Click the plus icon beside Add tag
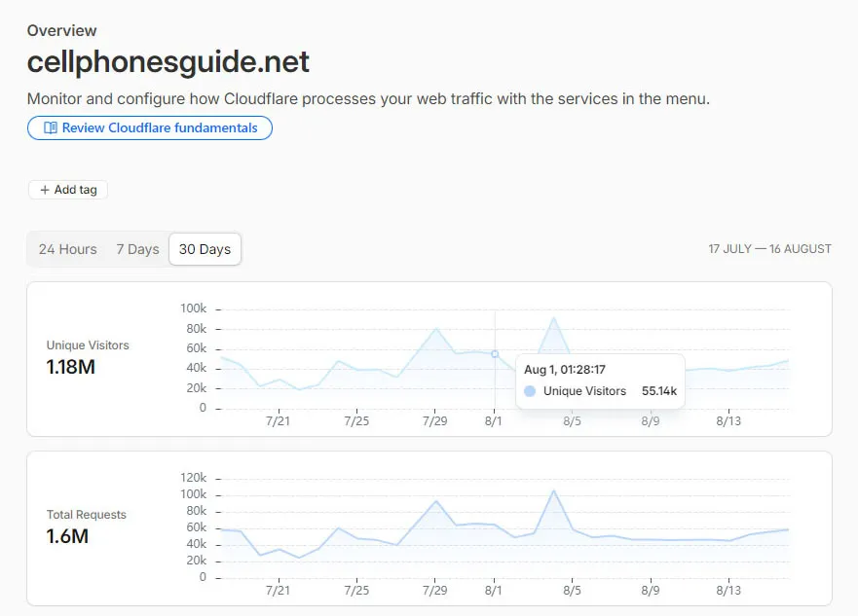Viewport: 858px width, 616px height. (45, 190)
